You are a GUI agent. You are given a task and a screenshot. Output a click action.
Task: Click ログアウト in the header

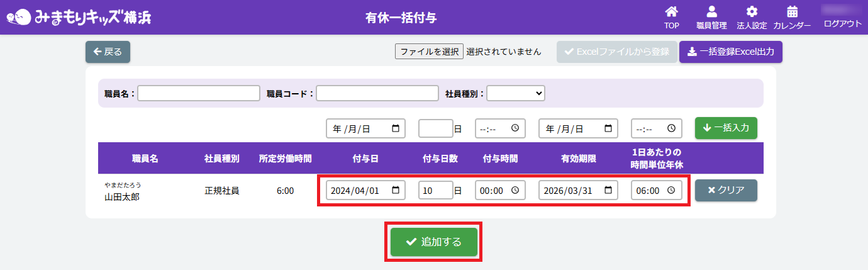point(842,24)
